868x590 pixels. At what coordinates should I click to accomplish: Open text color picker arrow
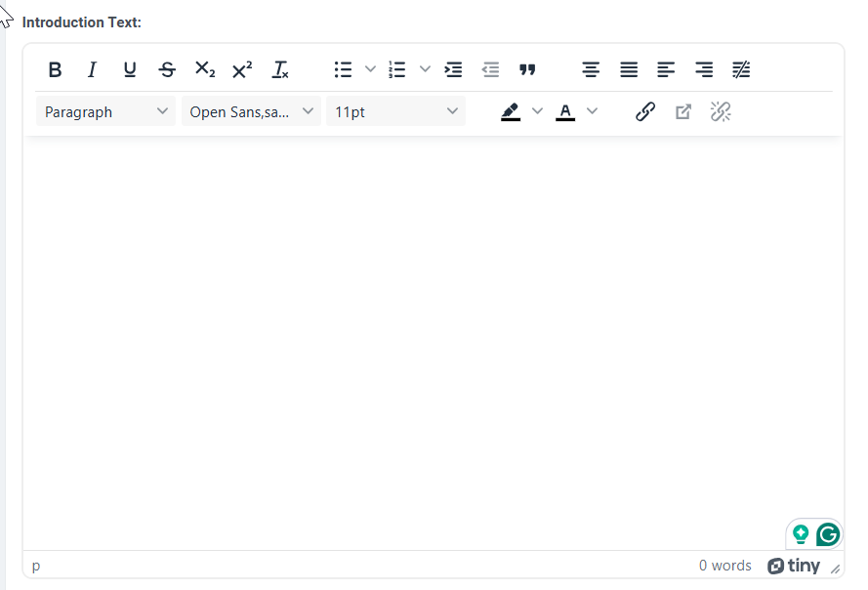(593, 111)
